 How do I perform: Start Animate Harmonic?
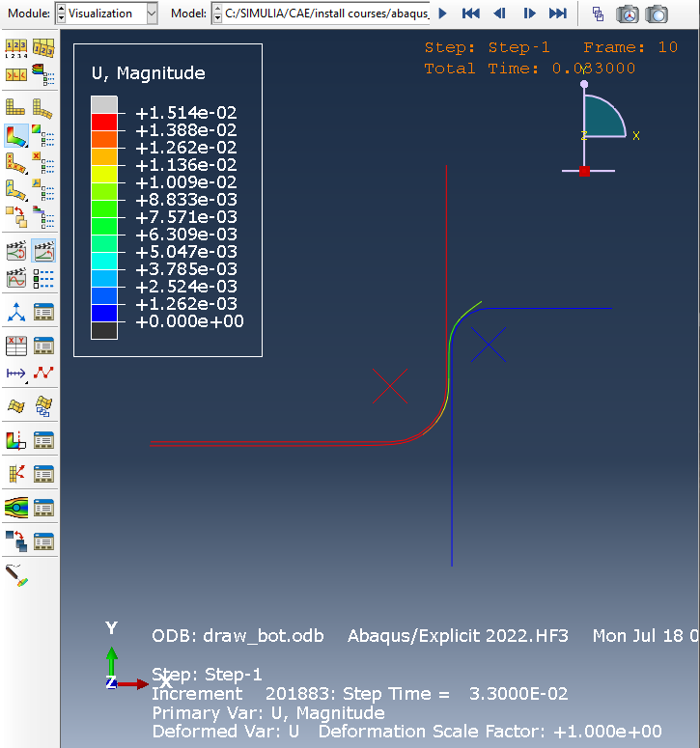point(16,278)
